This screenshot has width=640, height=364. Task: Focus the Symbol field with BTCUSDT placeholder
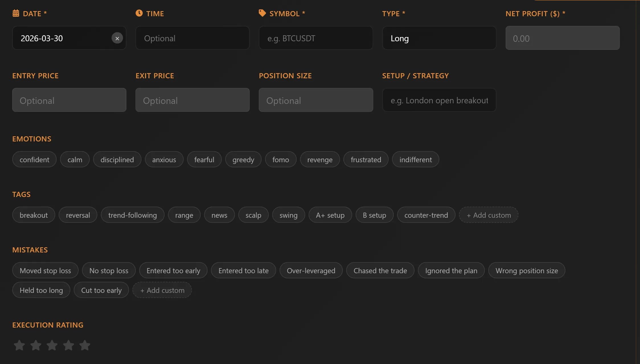(316, 38)
